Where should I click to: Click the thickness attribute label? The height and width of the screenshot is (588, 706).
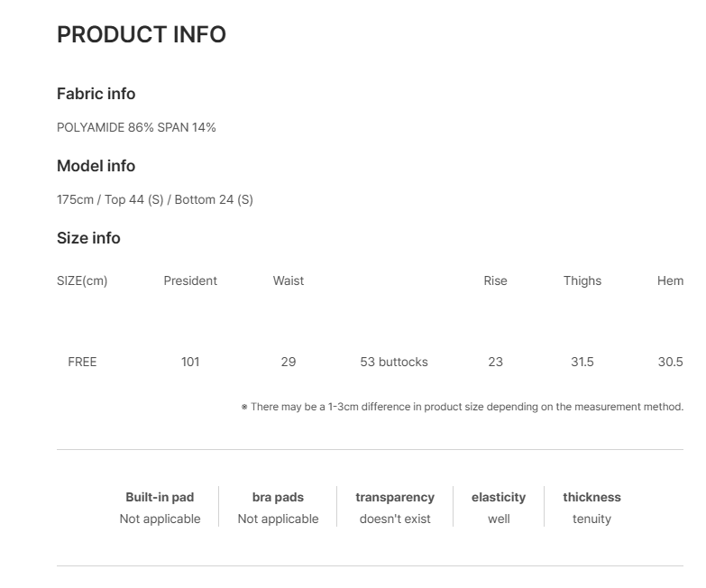tap(591, 497)
